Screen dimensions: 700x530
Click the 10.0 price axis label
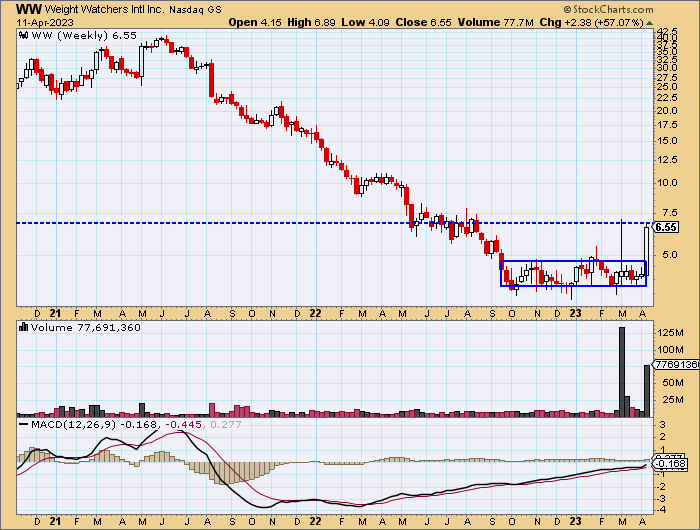click(667, 183)
